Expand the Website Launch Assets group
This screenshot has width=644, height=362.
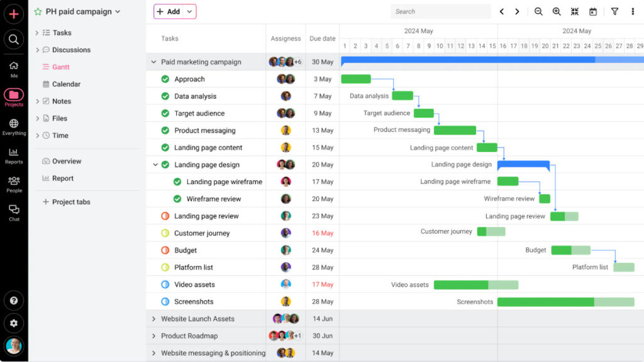pyautogui.click(x=155, y=319)
